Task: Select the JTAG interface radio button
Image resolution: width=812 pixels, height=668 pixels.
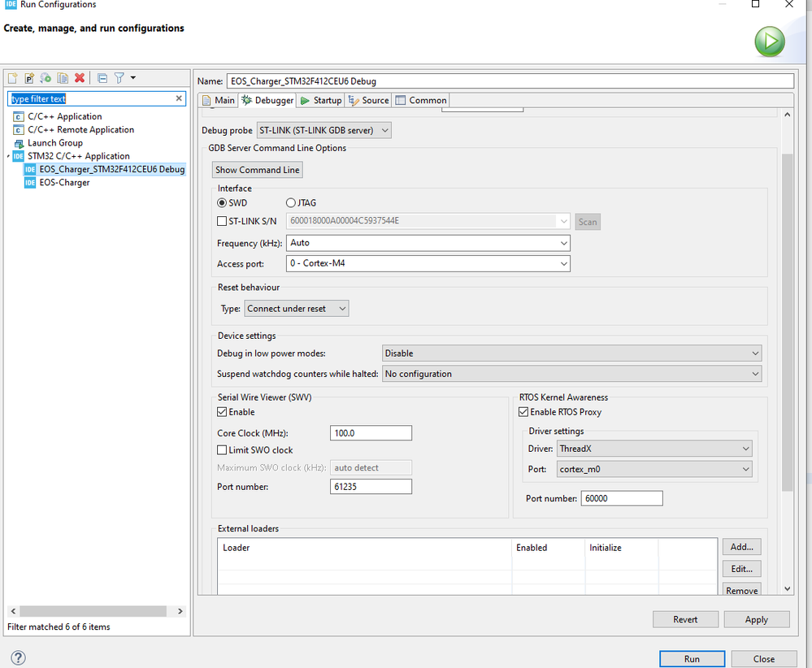Action: click(291, 202)
